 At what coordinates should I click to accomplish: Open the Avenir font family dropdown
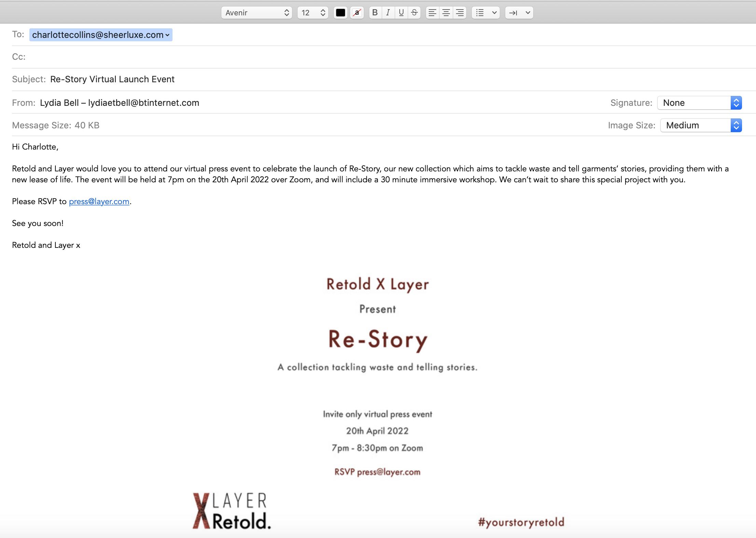coord(257,13)
